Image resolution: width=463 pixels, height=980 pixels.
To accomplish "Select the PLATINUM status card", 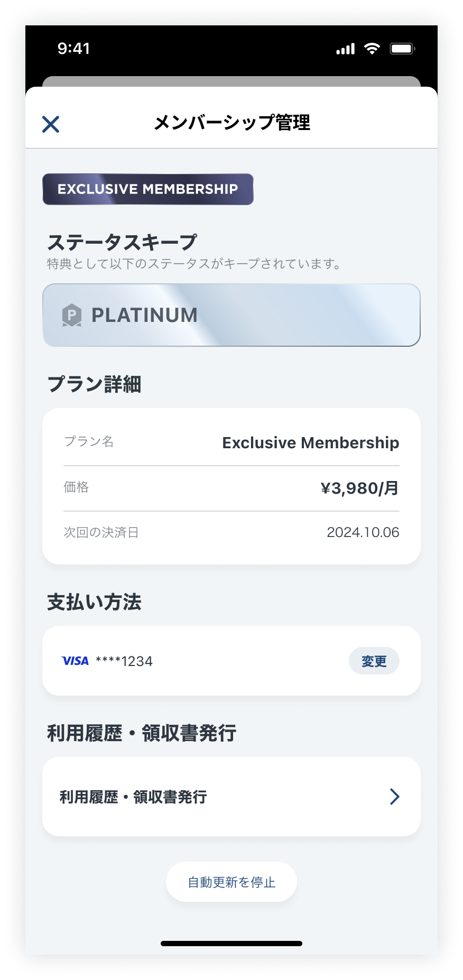I will (x=232, y=315).
